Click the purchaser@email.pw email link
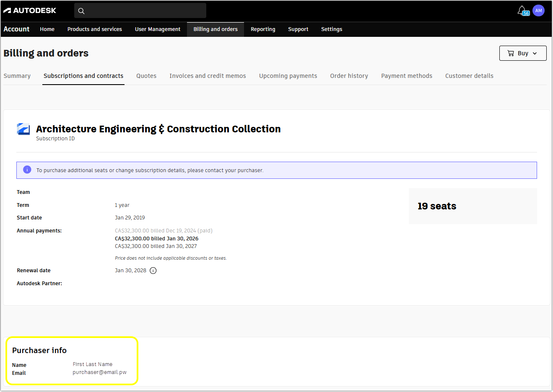Image resolution: width=553 pixels, height=392 pixels. (x=99, y=372)
